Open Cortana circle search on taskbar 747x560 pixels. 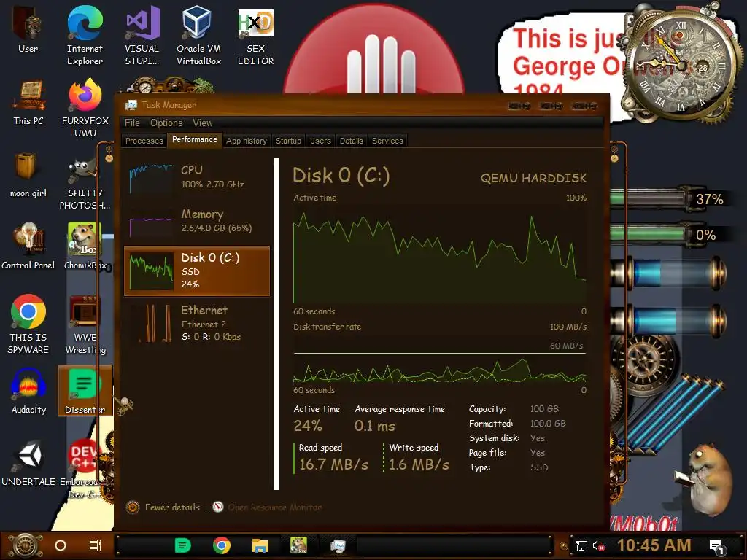[x=60, y=545]
